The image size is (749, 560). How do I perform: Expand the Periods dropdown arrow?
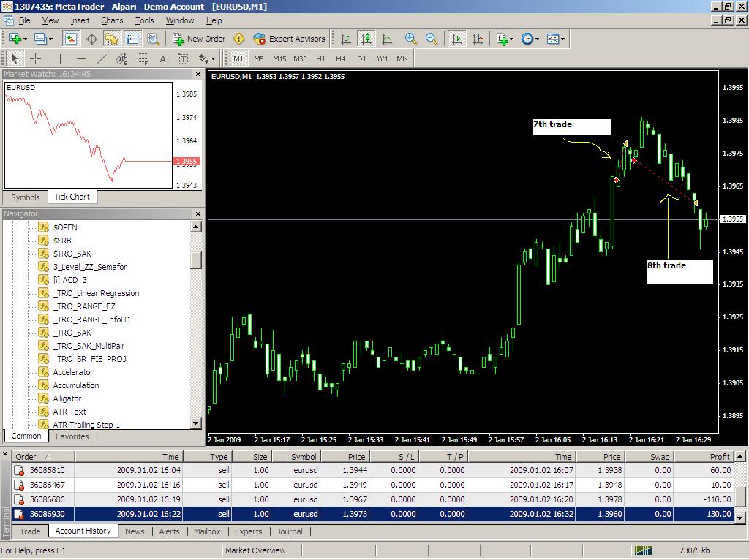[x=537, y=39]
